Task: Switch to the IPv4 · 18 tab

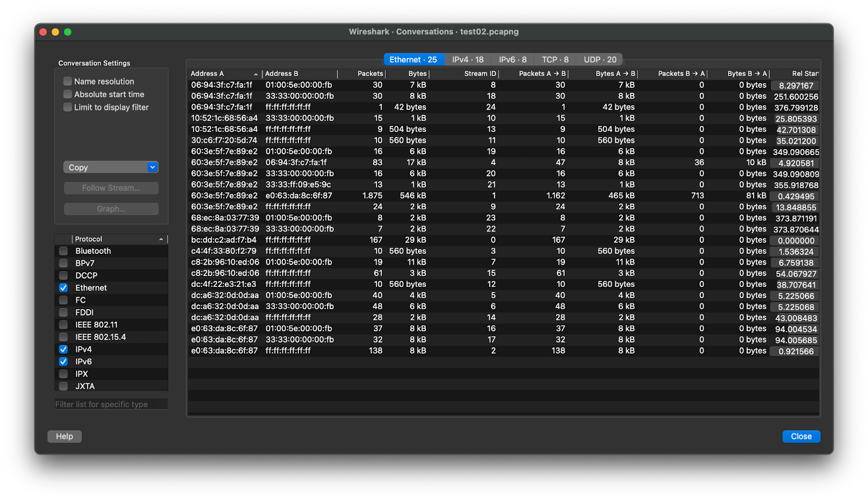Action: click(468, 60)
